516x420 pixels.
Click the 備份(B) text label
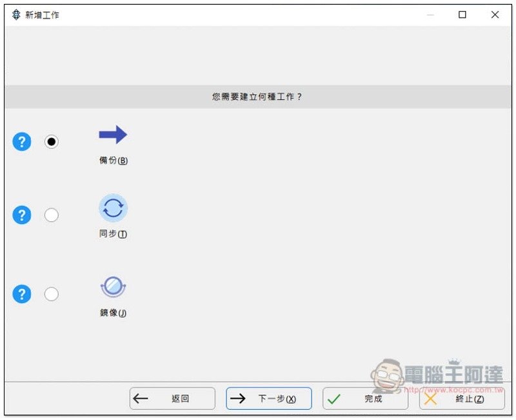click(x=114, y=161)
